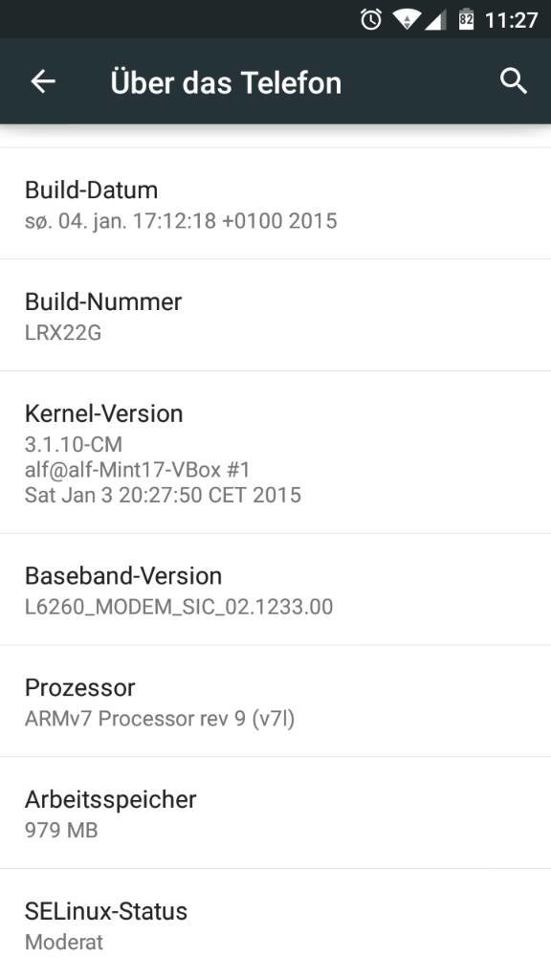The width and height of the screenshot is (551, 980).
Task: Select the Arbeitsspeicher entry
Action: pos(275,813)
